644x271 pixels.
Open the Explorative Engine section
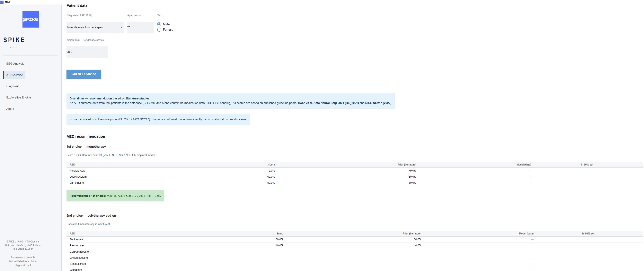(19, 97)
